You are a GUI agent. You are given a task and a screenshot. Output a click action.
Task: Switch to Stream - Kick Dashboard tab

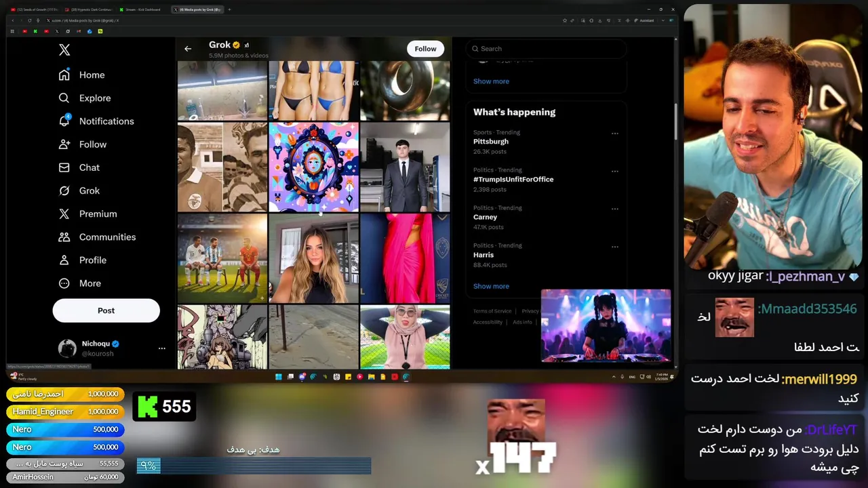(x=140, y=9)
